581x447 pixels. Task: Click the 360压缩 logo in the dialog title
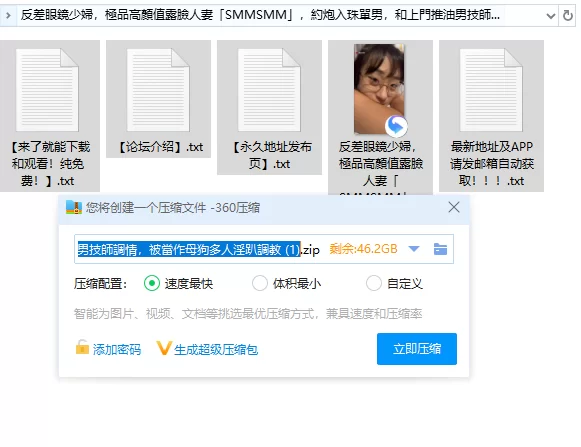pos(74,208)
